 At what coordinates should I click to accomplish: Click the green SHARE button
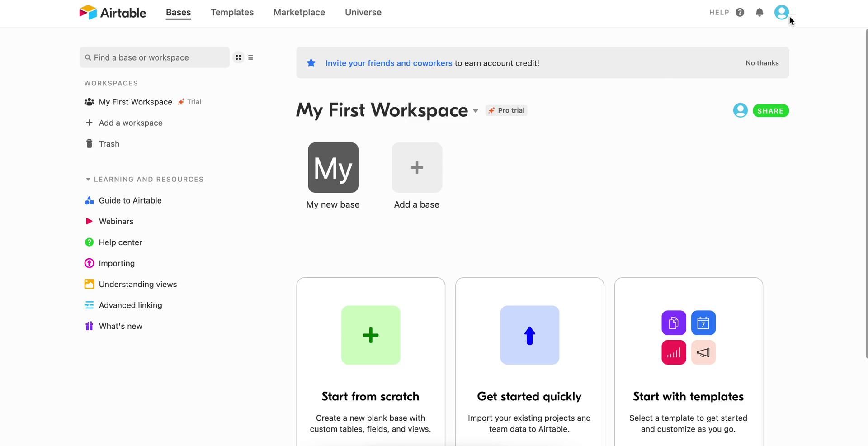pos(771,111)
